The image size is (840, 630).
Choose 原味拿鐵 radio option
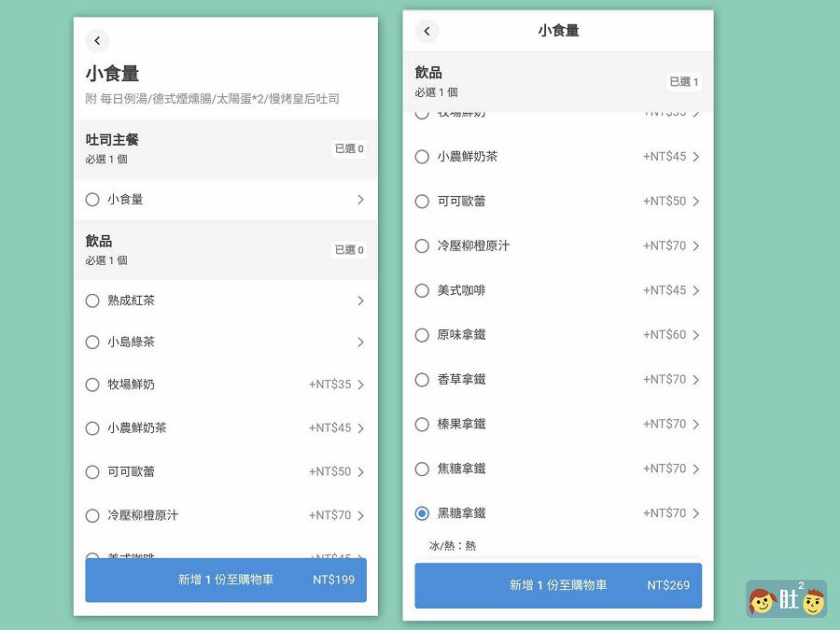click(422, 335)
